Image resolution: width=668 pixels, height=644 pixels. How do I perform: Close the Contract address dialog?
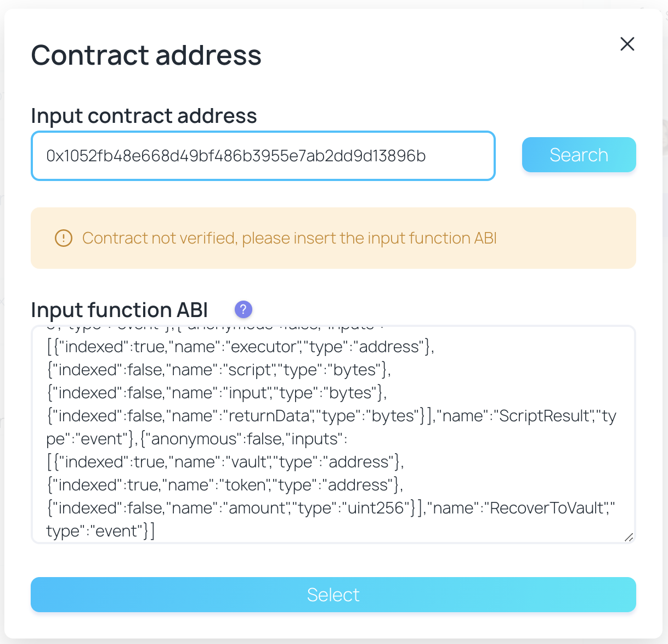click(x=627, y=44)
